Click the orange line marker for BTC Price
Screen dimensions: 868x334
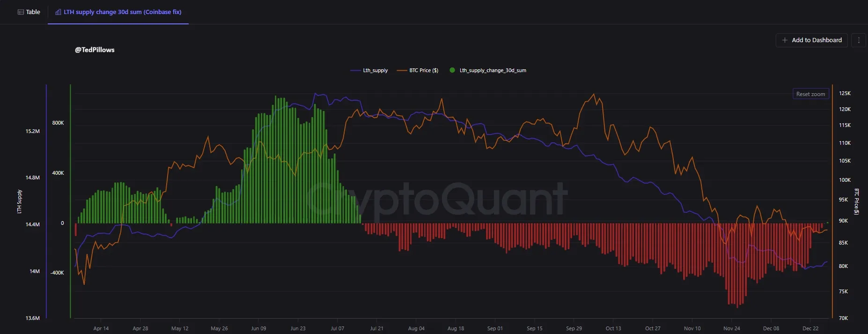click(x=402, y=70)
